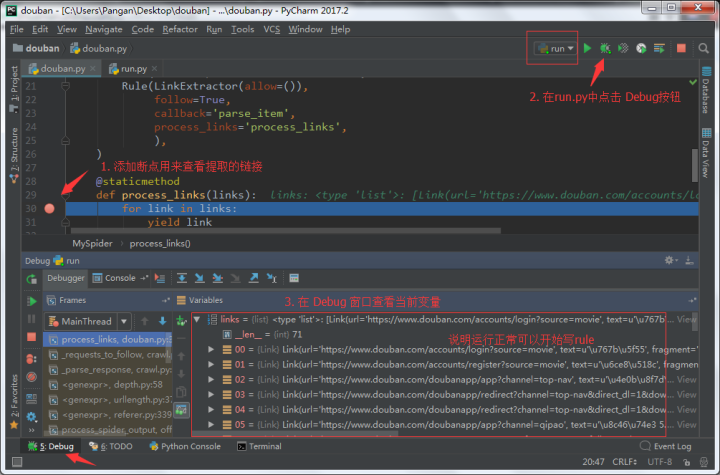Image resolution: width=720 pixels, height=475 pixels.
Task: Click Debug panel settings gear icon
Action: pyautogui.click(x=669, y=260)
